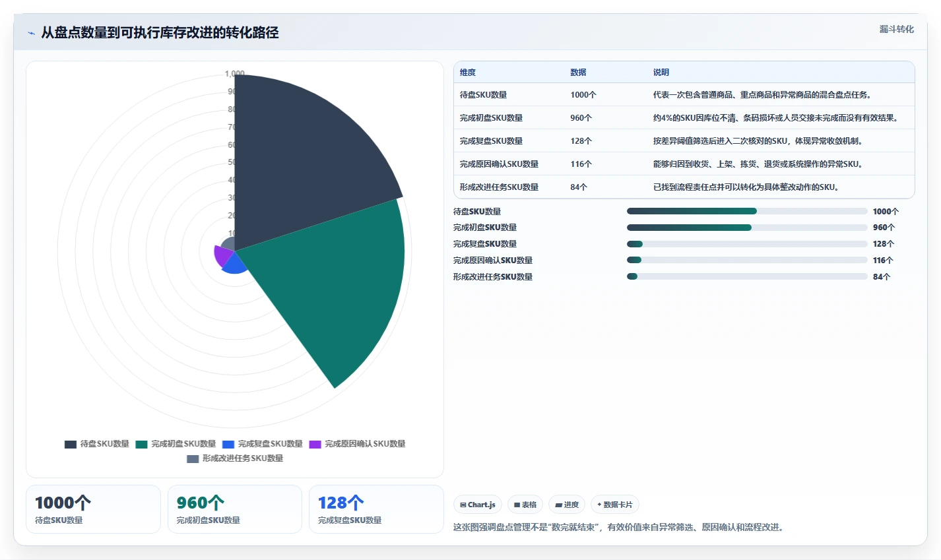The width and height of the screenshot is (941, 560).
Task: Click the 84个 value in the table
Action: pos(579,187)
